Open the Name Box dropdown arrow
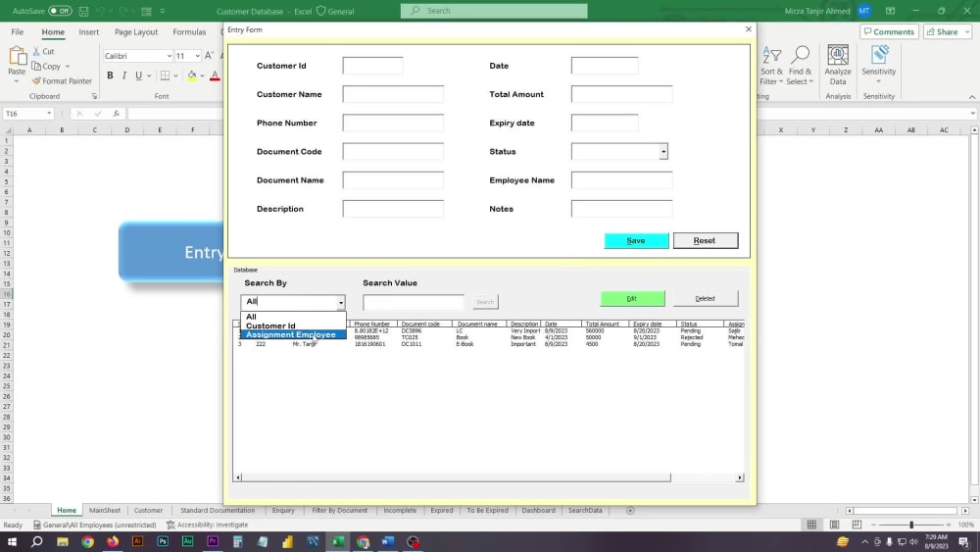This screenshot has height=552, width=980. [49, 113]
